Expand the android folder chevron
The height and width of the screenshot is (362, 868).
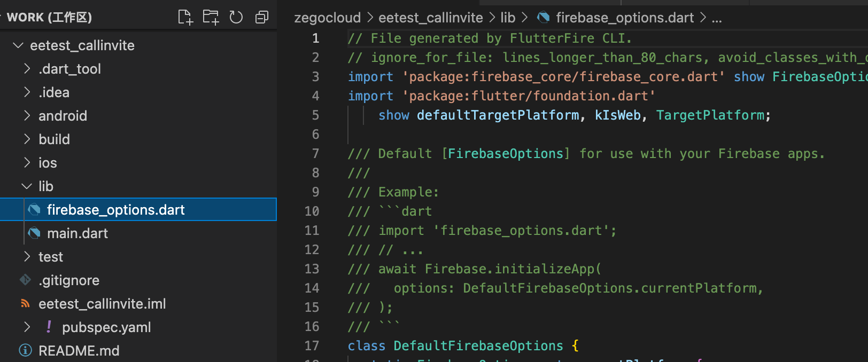pos(27,116)
